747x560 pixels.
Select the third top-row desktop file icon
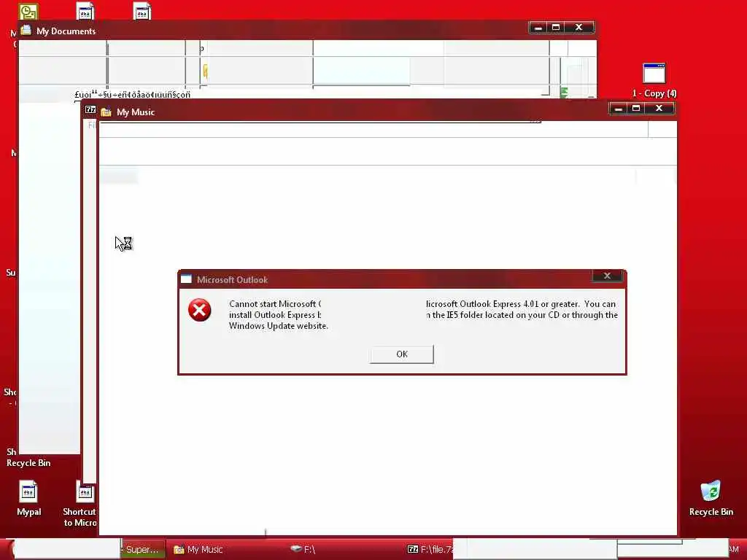(x=142, y=11)
